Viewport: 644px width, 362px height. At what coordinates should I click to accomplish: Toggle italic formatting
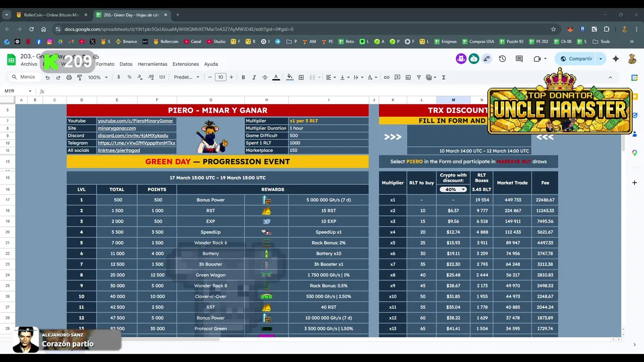tap(254, 77)
